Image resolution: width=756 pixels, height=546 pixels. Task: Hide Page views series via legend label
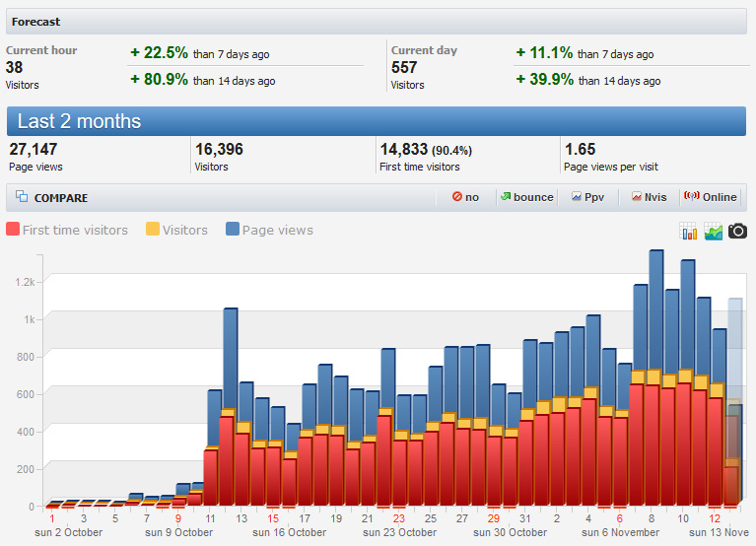[278, 231]
